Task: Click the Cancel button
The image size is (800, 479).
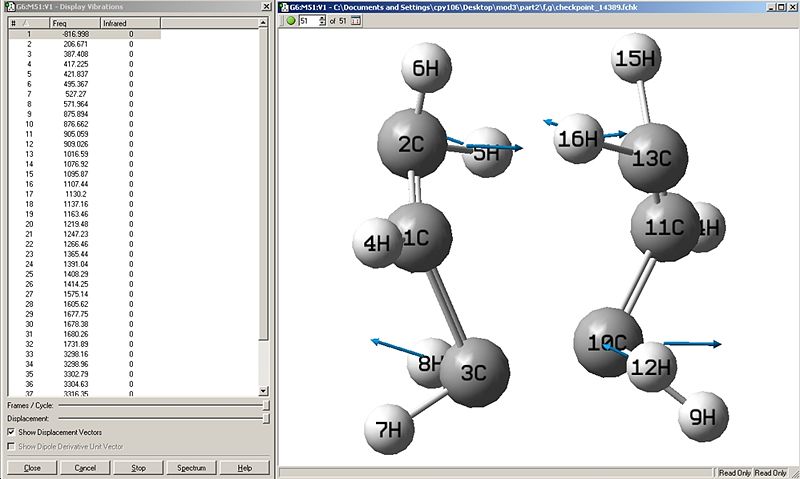Action: [x=85, y=468]
